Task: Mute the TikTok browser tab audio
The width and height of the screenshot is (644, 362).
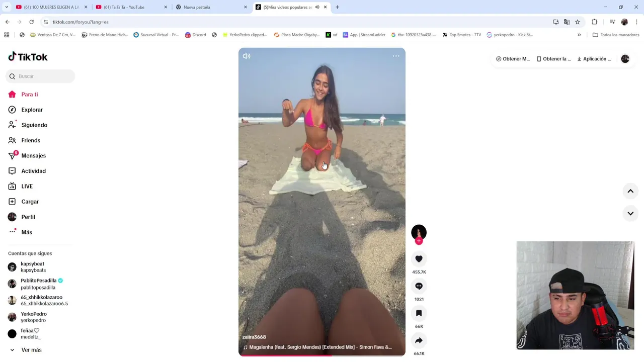Action: [x=317, y=7]
